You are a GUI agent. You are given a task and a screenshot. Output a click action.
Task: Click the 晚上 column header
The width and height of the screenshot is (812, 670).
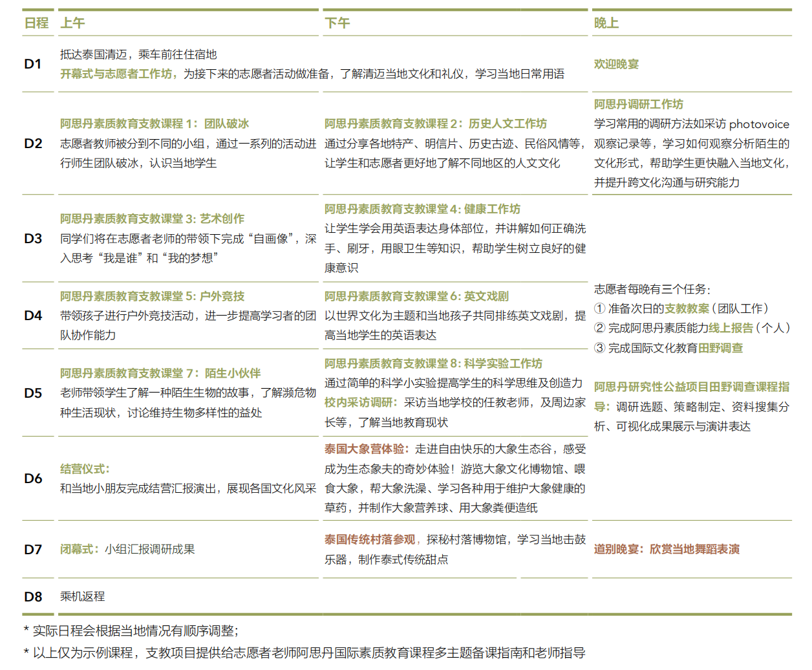pyautogui.click(x=606, y=23)
